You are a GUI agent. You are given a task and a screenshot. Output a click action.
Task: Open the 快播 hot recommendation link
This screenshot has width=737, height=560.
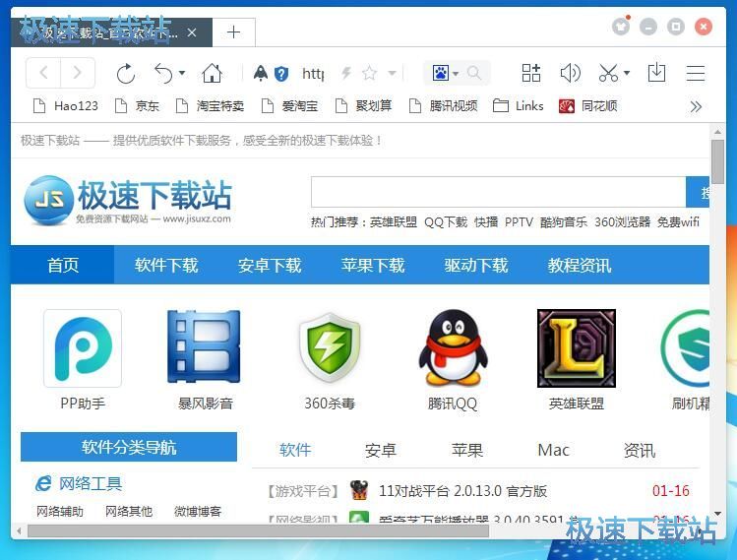[x=486, y=221]
